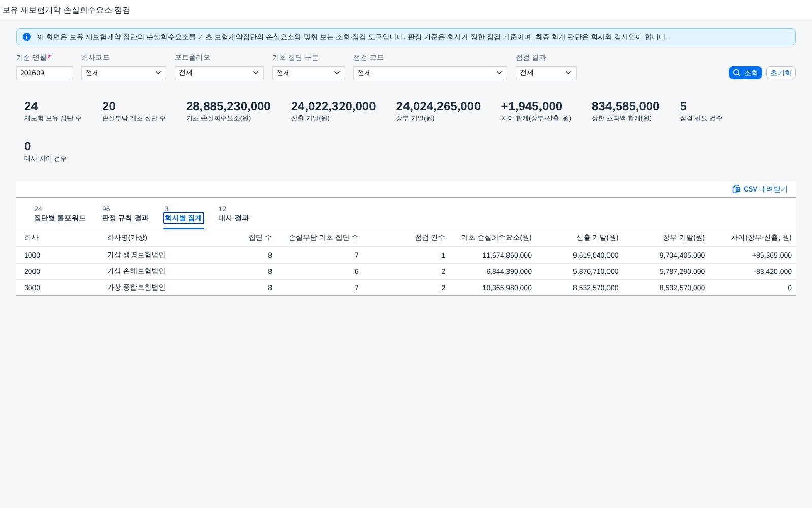Viewport: 812px width, 508px height.
Task: Open the 대사 결과 tab
Action: (x=233, y=218)
